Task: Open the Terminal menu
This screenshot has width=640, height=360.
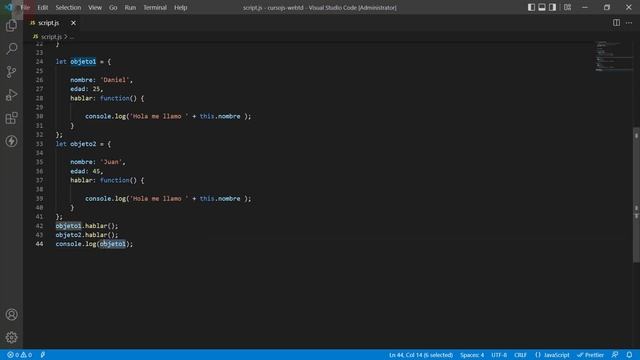Action: click(x=155, y=7)
